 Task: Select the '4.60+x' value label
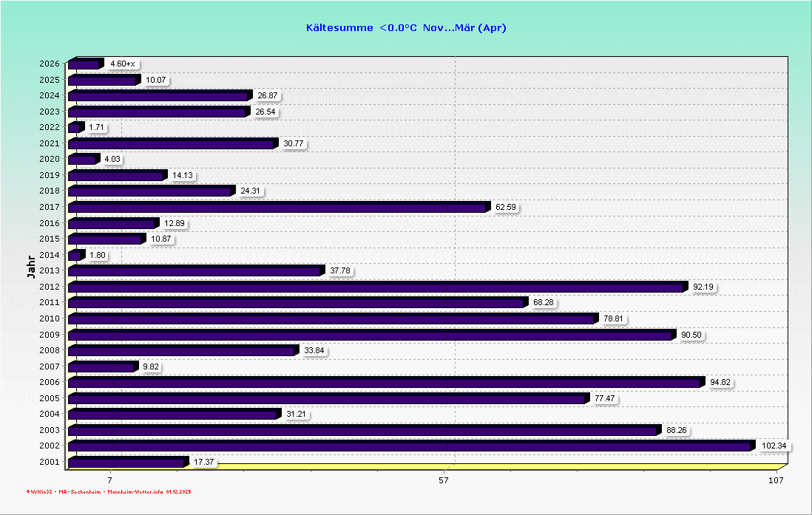pos(122,64)
